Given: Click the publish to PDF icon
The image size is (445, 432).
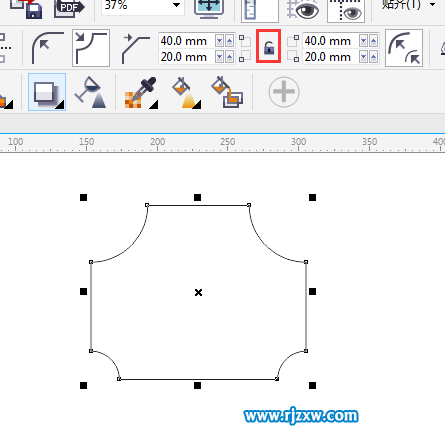Looking at the screenshot, I should coord(69,7).
